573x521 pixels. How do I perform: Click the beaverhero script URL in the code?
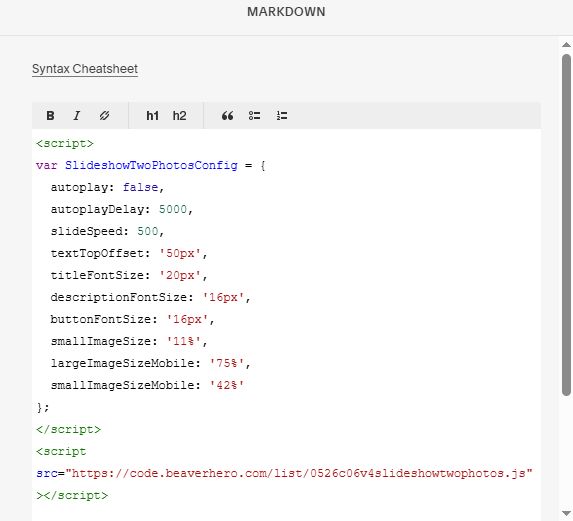(x=302, y=474)
